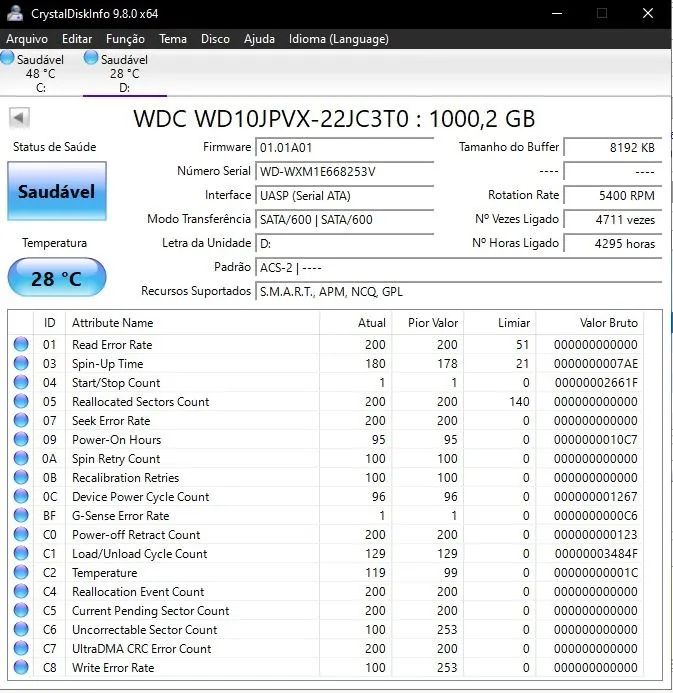Click raw value 0000000010C7 of Power-On Hours
Screen dimensions: 673x693
pyautogui.click(x=596, y=440)
